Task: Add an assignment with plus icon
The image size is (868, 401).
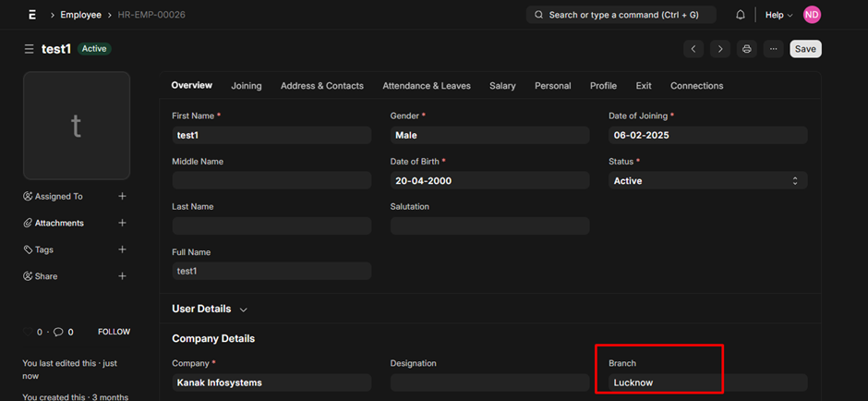Action: (x=122, y=196)
